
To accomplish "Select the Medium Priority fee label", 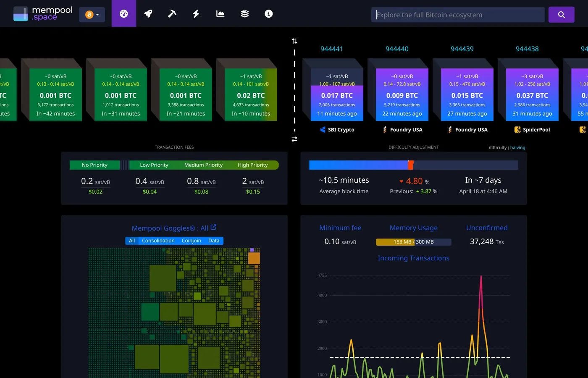I will coord(203,165).
